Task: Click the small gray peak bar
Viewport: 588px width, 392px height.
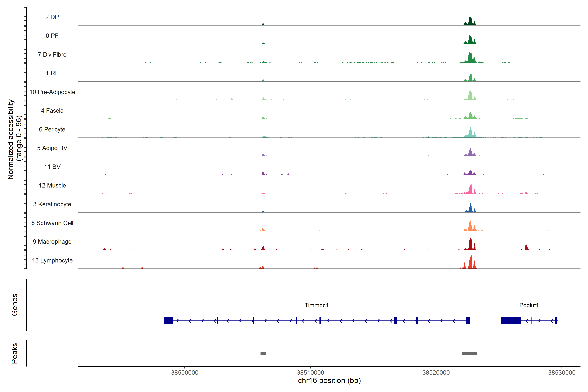Action: click(263, 353)
